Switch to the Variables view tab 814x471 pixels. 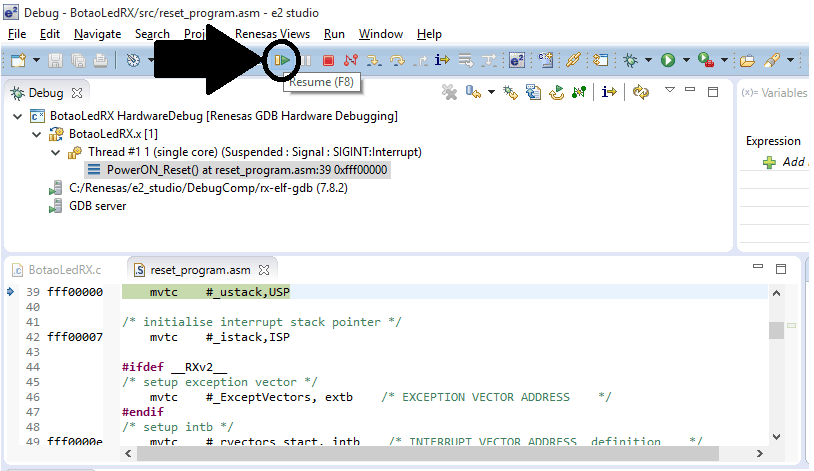click(774, 93)
